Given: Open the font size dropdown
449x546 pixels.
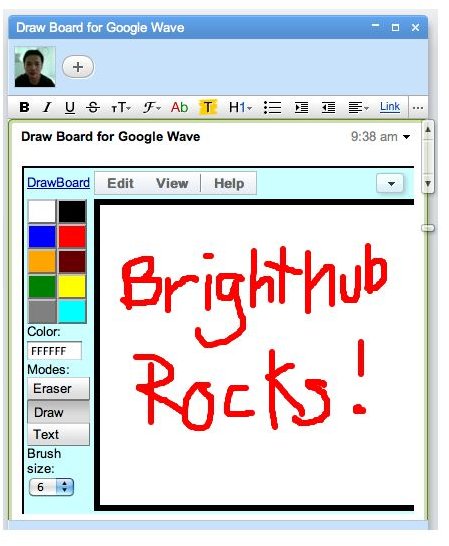Looking at the screenshot, I should click(121, 108).
